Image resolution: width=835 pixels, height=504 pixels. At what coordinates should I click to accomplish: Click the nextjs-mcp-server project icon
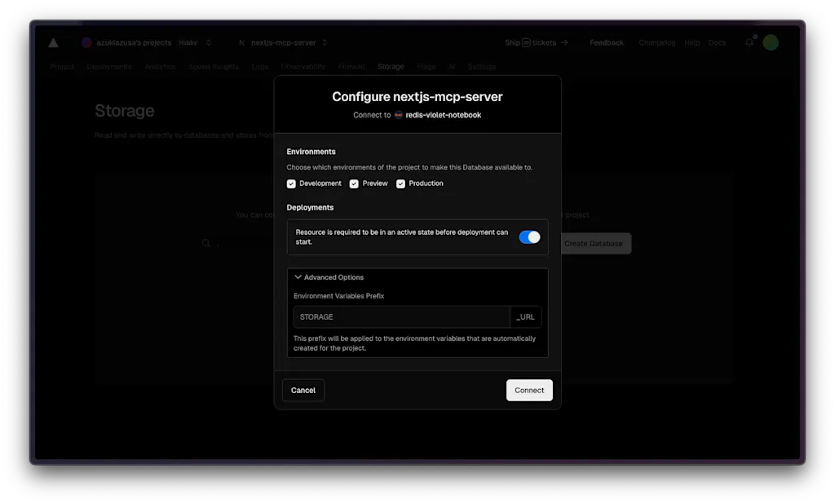[x=241, y=42]
